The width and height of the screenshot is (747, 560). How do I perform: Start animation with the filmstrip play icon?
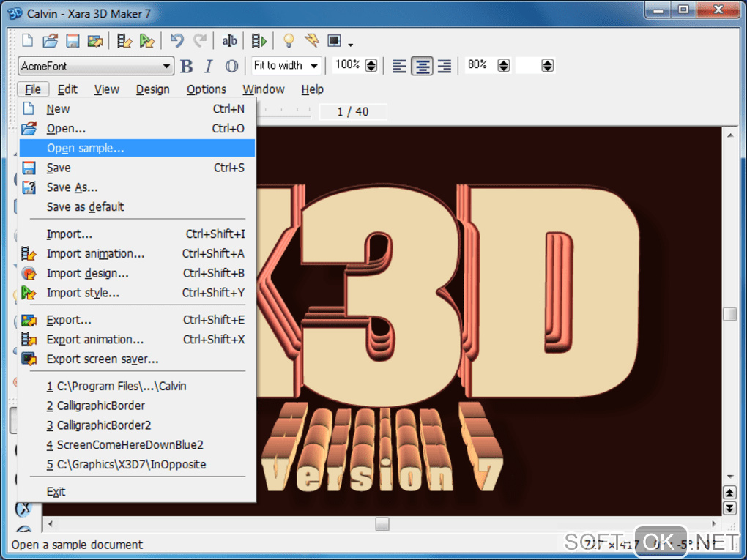click(259, 41)
